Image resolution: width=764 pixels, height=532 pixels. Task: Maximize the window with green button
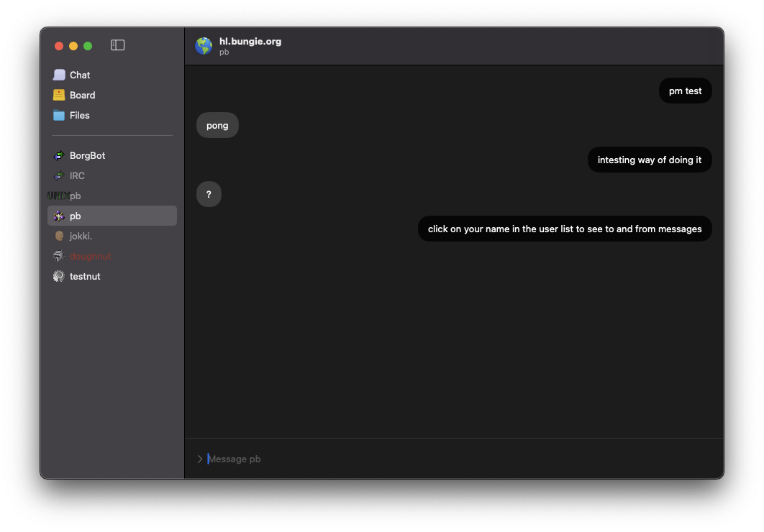click(x=88, y=46)
